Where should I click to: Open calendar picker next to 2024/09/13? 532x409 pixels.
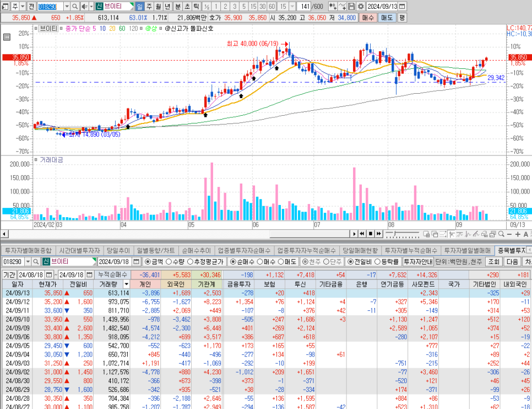402,7
